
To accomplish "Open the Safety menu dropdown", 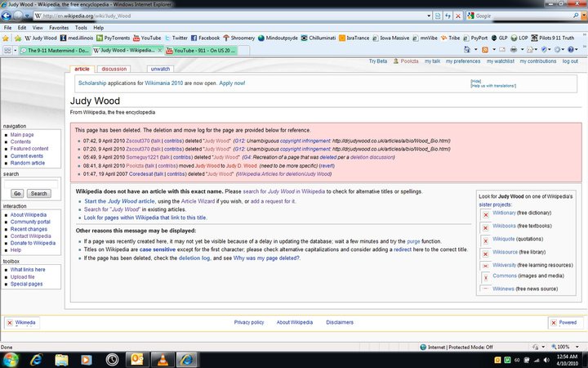I will pos(546,50).
